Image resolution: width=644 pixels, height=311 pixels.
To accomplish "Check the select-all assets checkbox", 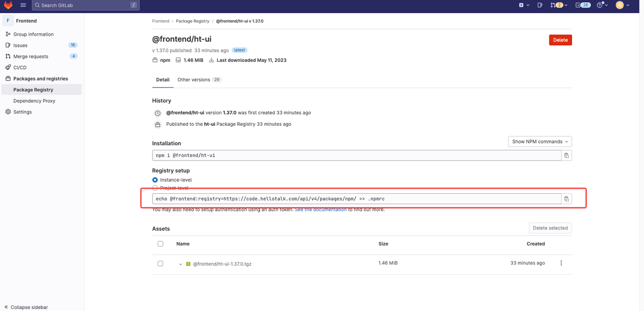I will coord(160,244).
